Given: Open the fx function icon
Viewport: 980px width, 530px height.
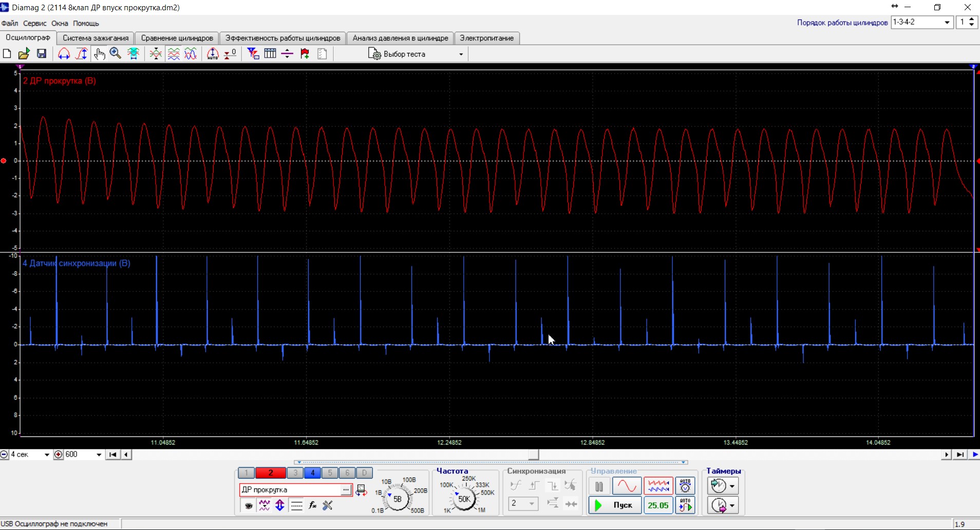Looking at the screenshot, I should click(x=312, y=506).
